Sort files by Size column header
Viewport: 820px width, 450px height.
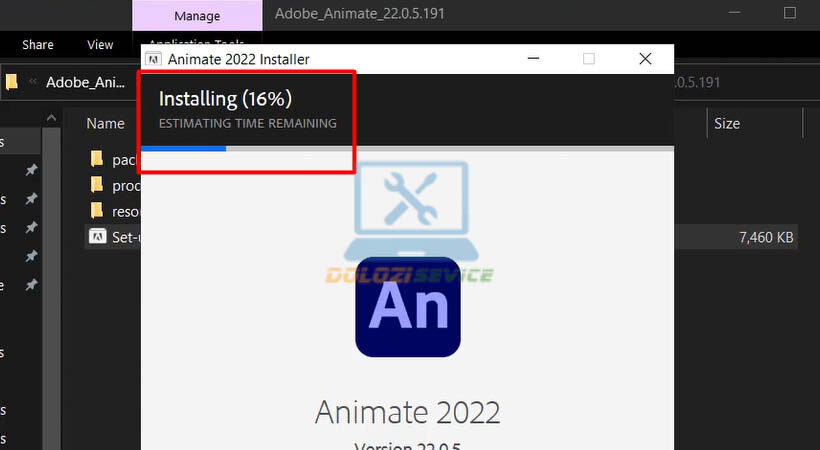tap(727, 123)
